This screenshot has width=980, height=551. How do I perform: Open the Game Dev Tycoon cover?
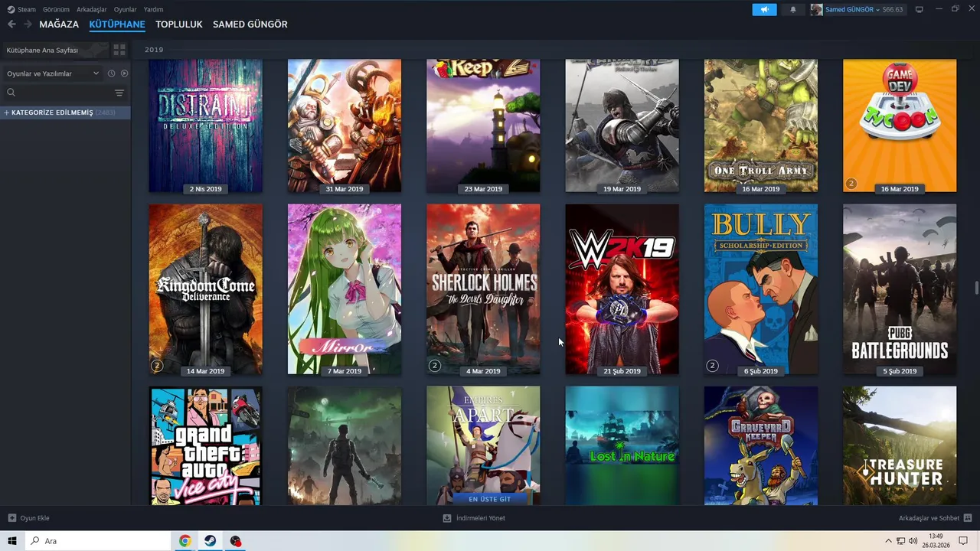pos(899,126)
